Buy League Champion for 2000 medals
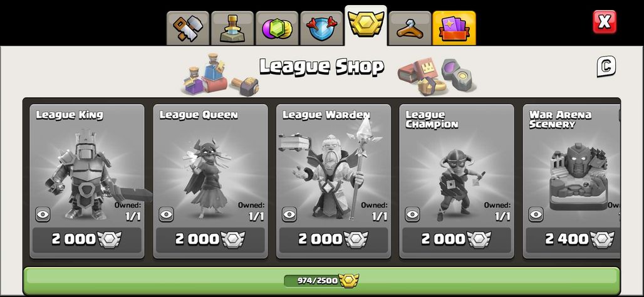This screenshot has width=644, height=297. [x=457, y=239]
